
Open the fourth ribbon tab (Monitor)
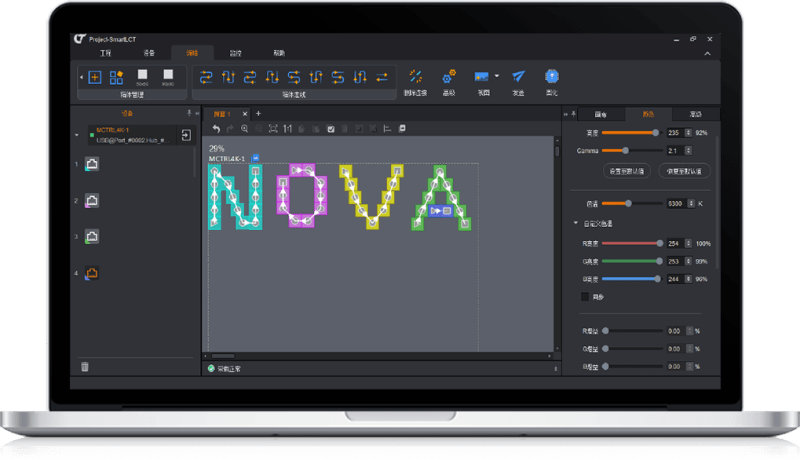(235, 53)
